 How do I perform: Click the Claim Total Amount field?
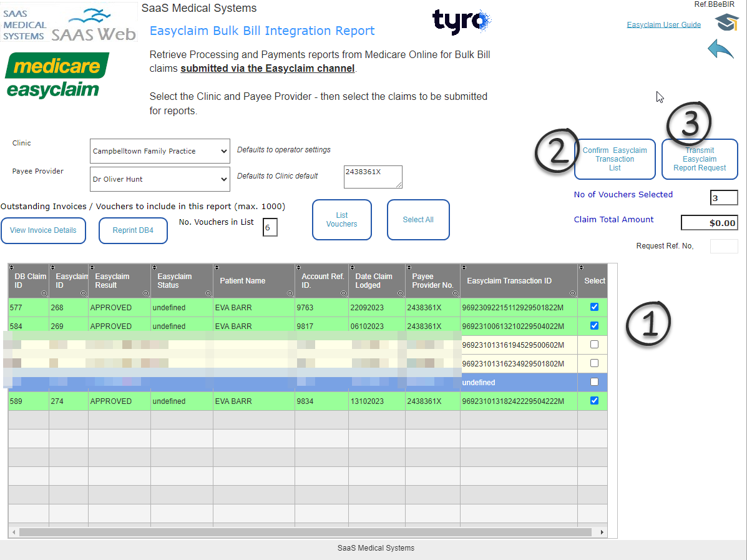710,223
